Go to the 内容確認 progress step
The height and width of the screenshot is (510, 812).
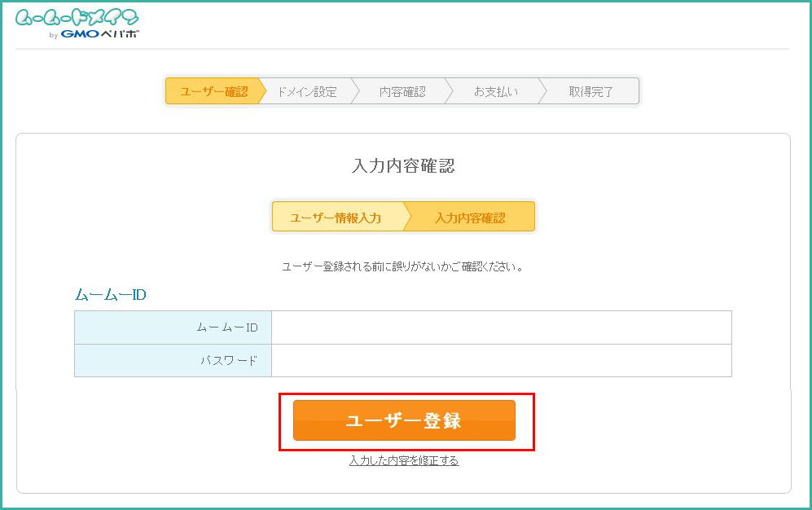tap(402, 91)
